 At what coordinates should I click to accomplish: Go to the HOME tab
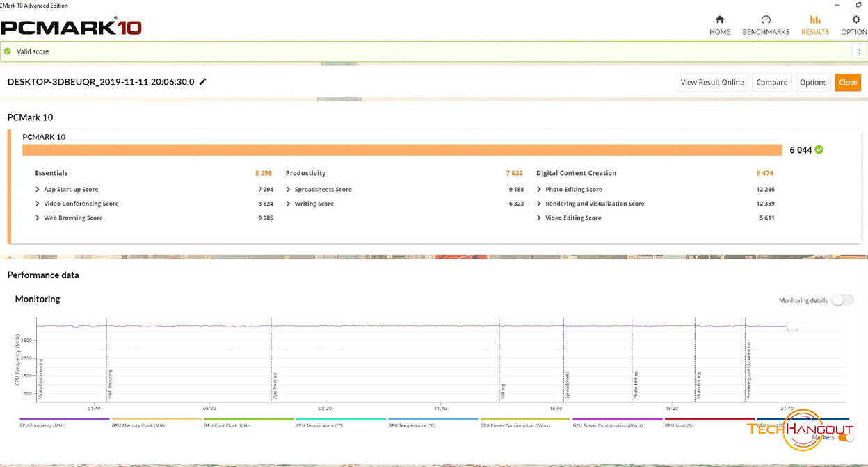(719, 25)
